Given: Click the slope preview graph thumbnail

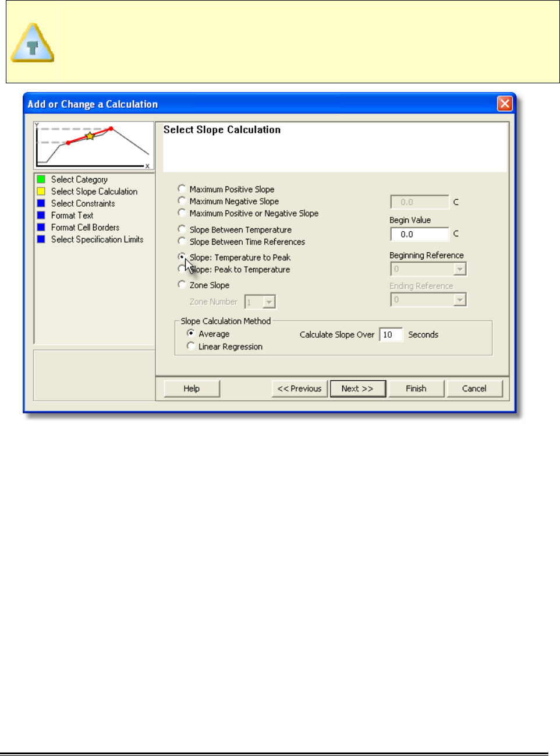Looking at the screenshot, I should click(93, 146).
